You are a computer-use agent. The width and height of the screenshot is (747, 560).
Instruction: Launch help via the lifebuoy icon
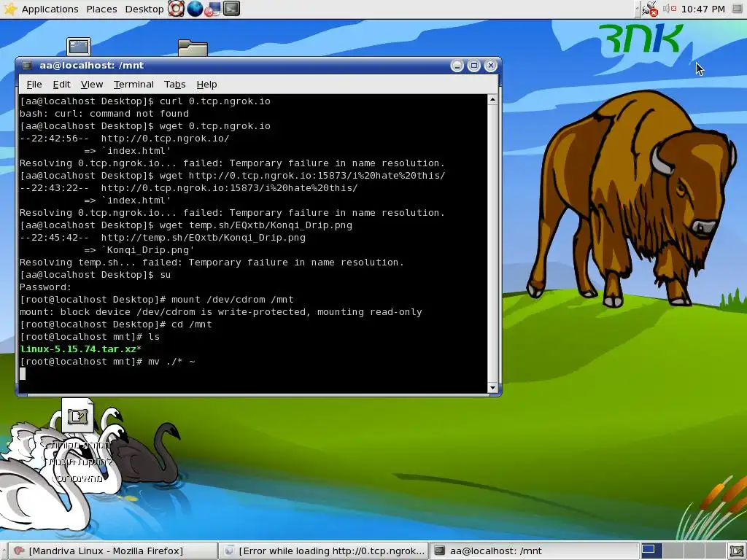point(177,9)
